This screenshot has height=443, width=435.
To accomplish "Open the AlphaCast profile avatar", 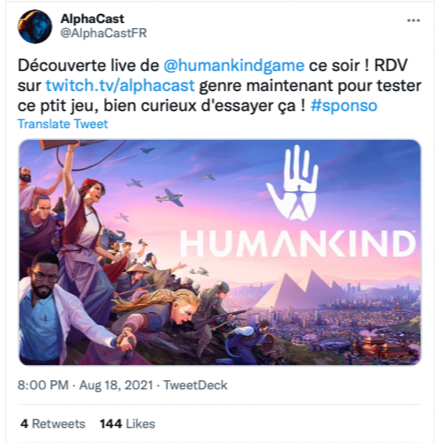I will (x=35, y=26).
